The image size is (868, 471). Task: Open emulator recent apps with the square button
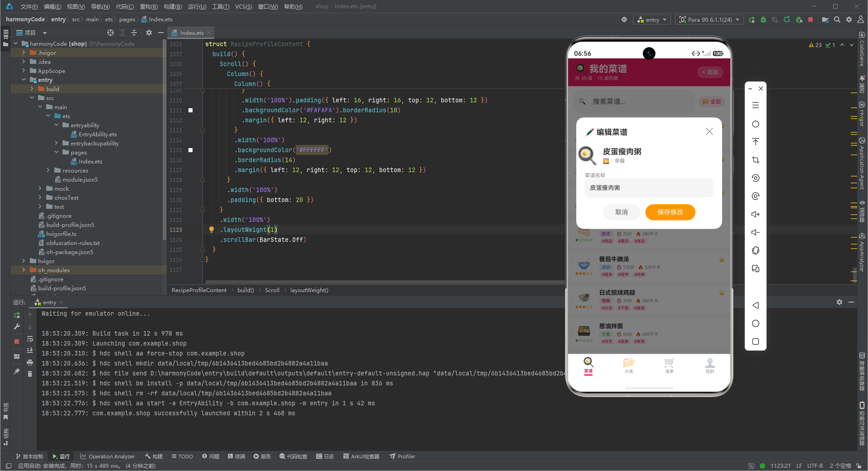(x=756, y=341)
